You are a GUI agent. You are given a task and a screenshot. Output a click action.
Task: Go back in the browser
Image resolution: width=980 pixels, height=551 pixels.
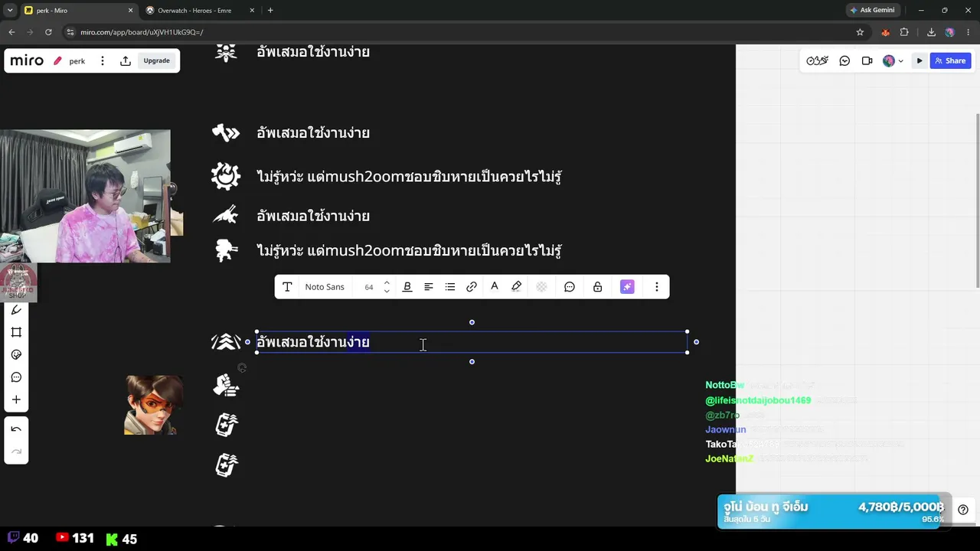coord(11,32)
